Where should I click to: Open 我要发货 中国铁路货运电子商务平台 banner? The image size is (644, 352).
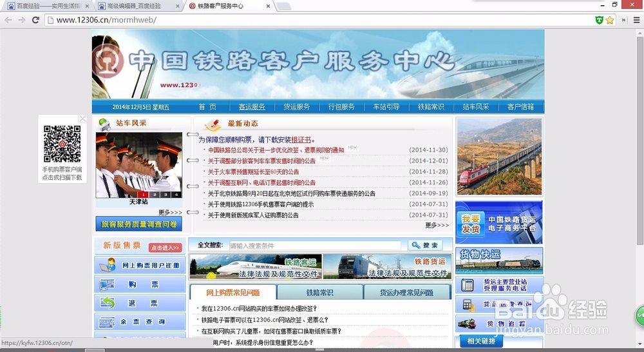click(499, 222)
